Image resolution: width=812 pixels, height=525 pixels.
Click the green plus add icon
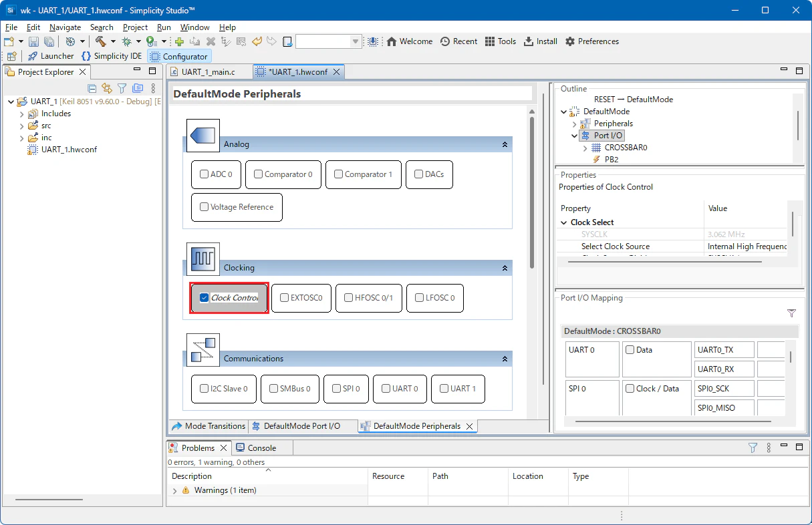click(x=179, y=41)
